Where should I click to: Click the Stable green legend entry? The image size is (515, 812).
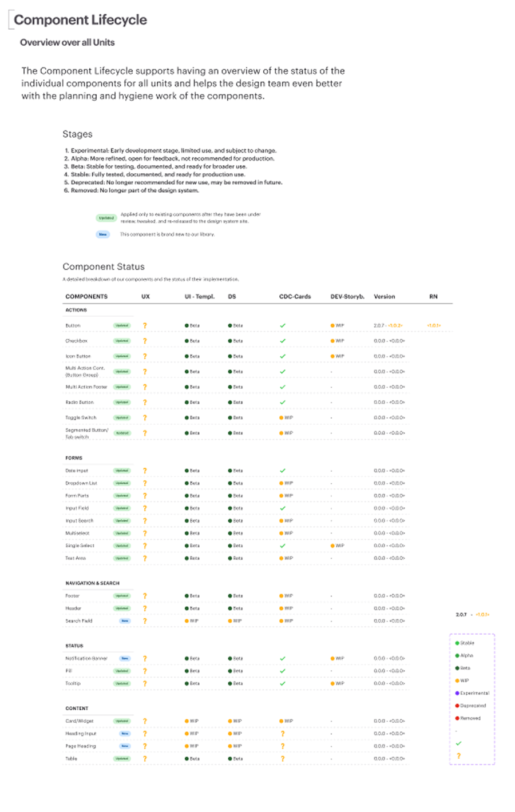pos(465,643)
